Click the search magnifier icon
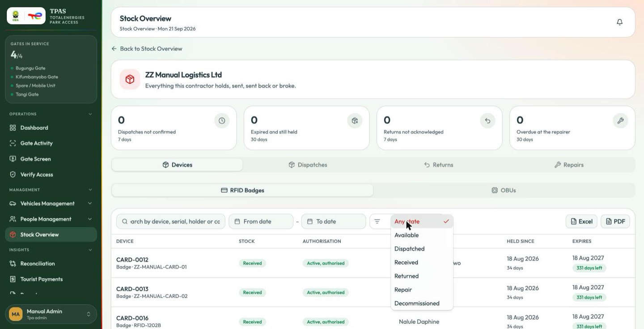Image resolution: width=644 pixels, height=329 pixels. [x=124, y=222]
